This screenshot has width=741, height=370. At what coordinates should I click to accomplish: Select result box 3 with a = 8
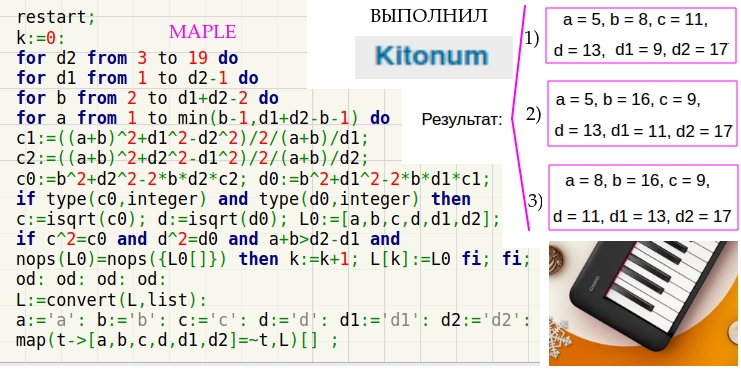pos(643,197)
